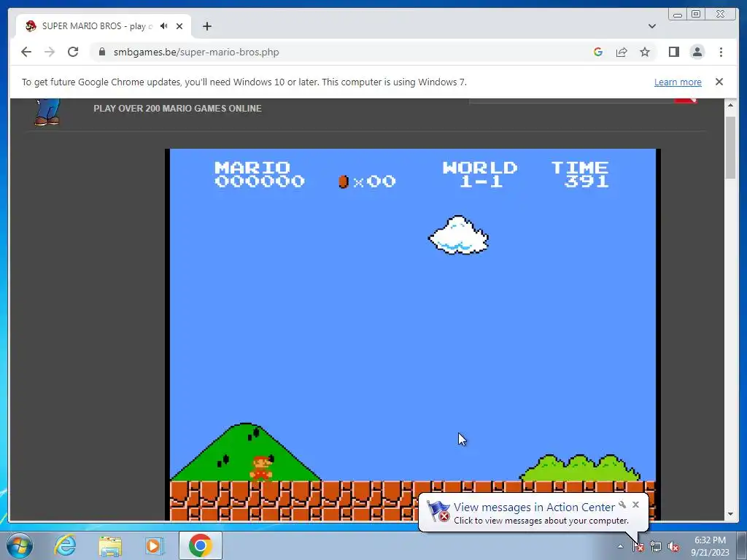This screenshot has width=747, height=560.
Task: Click the volume speaker tray icon
Action: tap(673, 547)
